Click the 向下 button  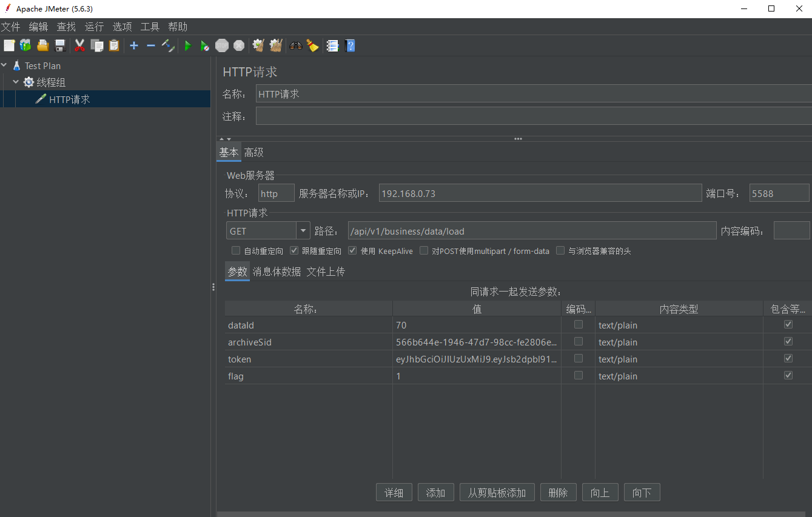click(x=642, y=493)
